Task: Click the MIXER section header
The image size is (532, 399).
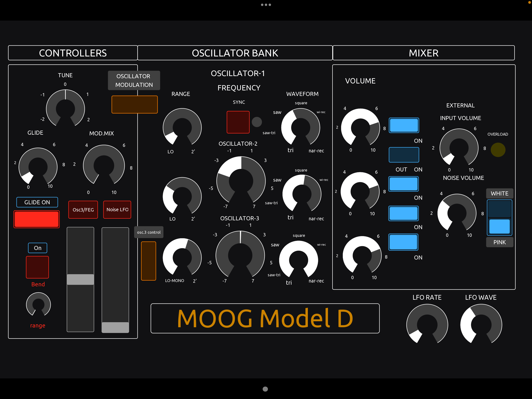Action: 424,53
